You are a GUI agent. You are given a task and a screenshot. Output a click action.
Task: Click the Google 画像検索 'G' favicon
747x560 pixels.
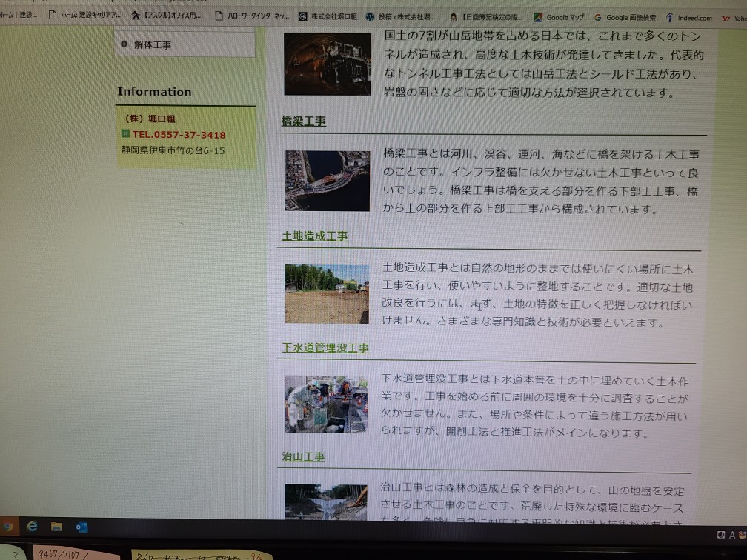click(x=597, y=18)
